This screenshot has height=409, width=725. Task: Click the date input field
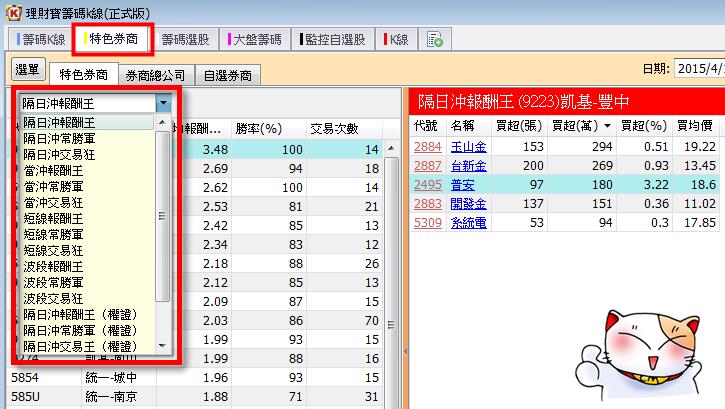click(x=698, y=69)
